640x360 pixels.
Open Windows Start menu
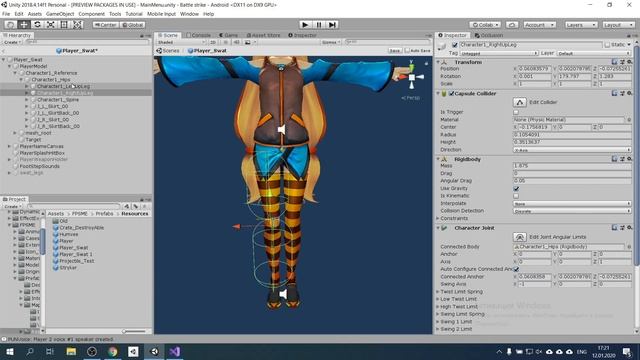pyautogui.click(x=10, y=351)
